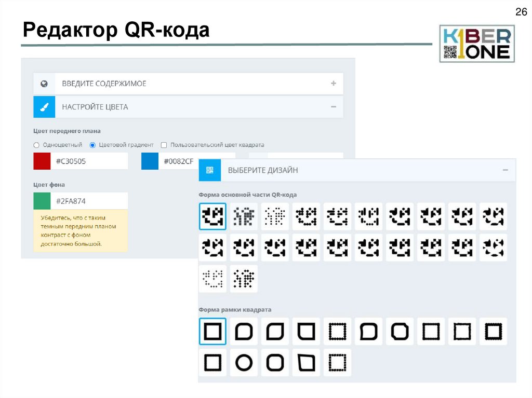Click the #C30505 hex input field
The image size is (532, 398).
pyautogui.click(x=89, y=161)
